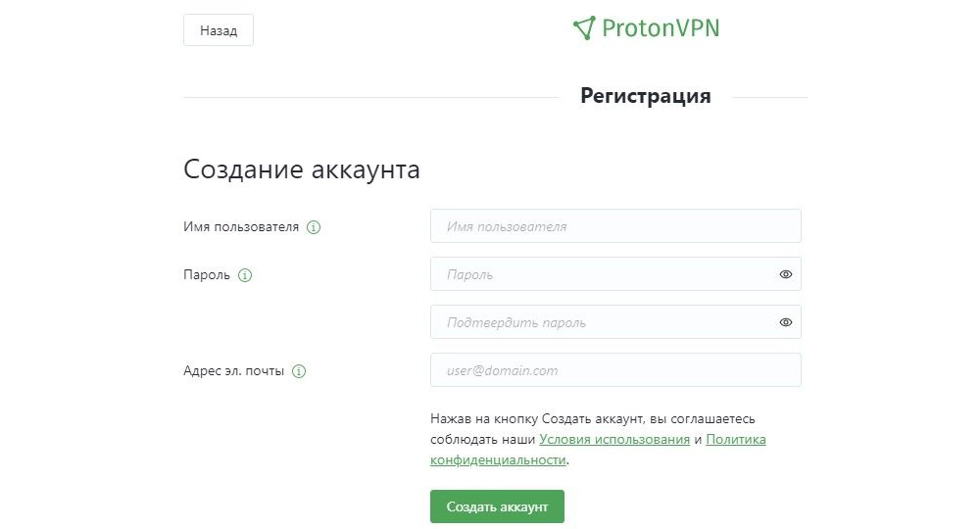Click info icon next to Адрес эл. почты
The image size is (980, 529).
point(299,371)
